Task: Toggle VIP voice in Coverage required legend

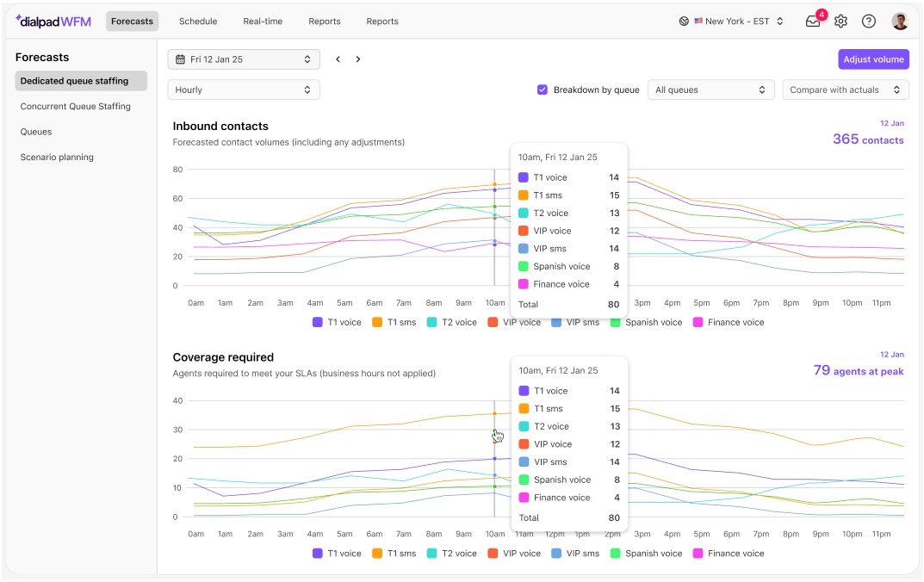Action: tap(514, 553)
